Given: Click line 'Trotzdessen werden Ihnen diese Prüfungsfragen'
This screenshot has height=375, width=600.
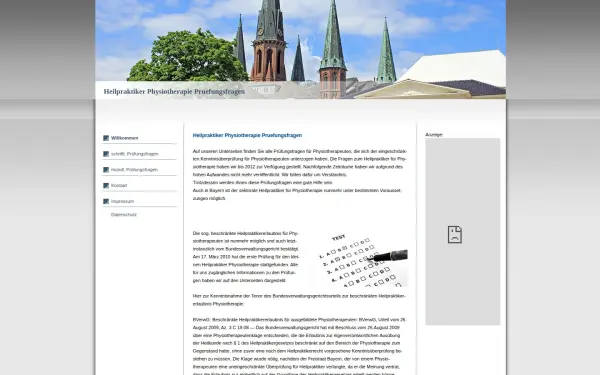Looking at the screenshot, I should (263, 183).
